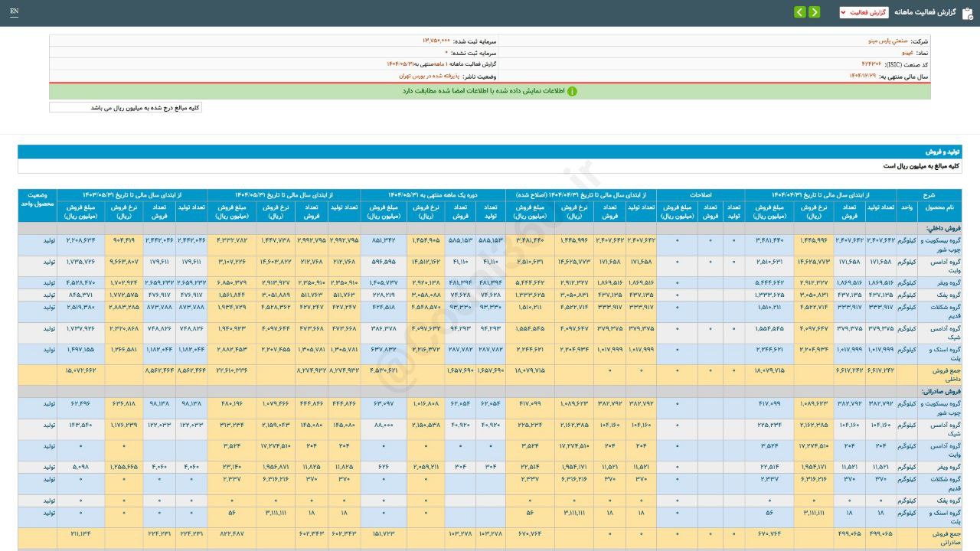Select export monthly sales rate '۲,۰۵۹,۲۱۱'
The image size is (980, 551).
click(x=426, y=466)
